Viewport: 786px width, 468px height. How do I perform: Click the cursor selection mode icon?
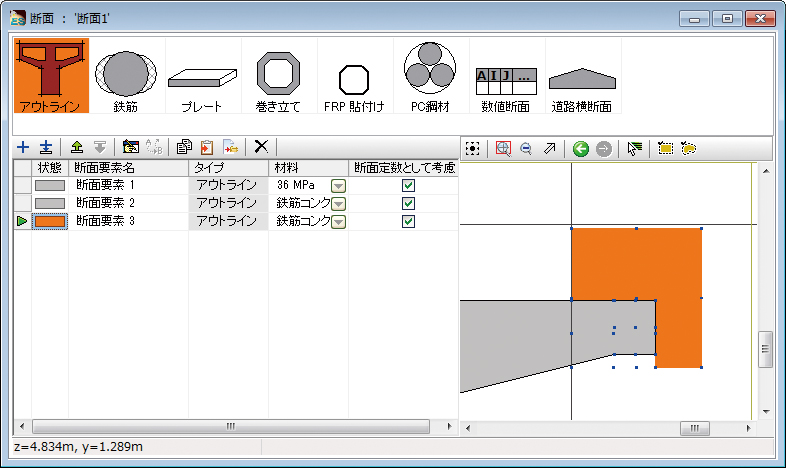pyautogui.click(x=635, y=149)
